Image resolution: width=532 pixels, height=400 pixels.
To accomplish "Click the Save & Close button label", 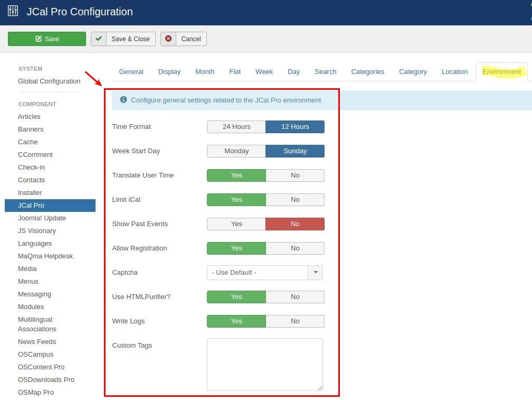I will [x=131, y=39].
